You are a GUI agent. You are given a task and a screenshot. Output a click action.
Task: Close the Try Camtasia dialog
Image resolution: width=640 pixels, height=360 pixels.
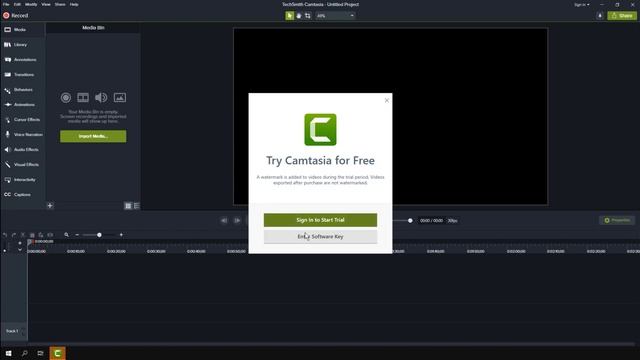[x=387, y=100]
